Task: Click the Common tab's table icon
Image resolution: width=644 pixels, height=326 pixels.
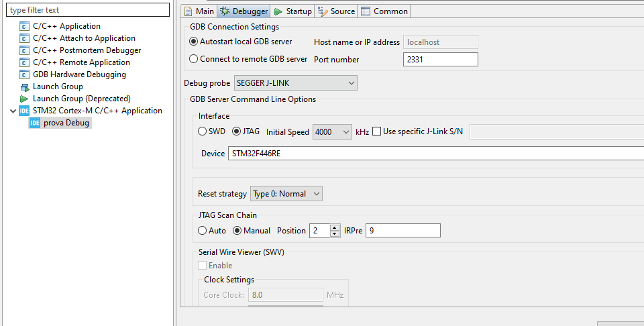Action: (x=366, y=11)
